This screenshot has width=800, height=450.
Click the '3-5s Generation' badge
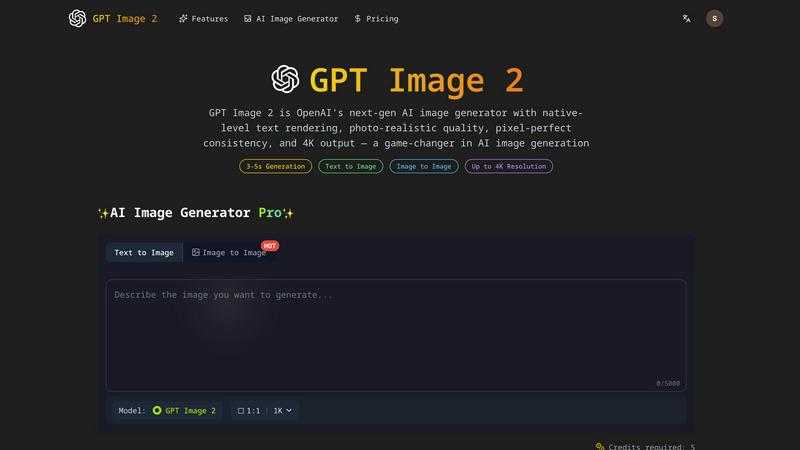click(x=276, y=166)
